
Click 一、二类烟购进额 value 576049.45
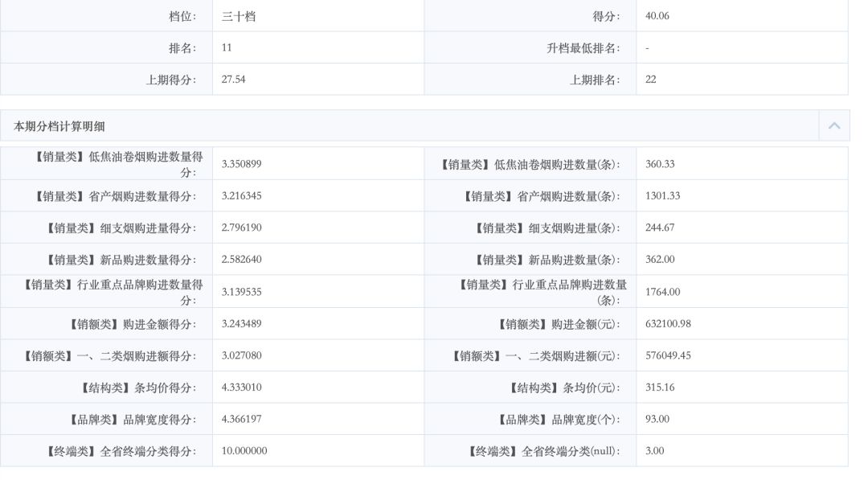tap(668, 355)
